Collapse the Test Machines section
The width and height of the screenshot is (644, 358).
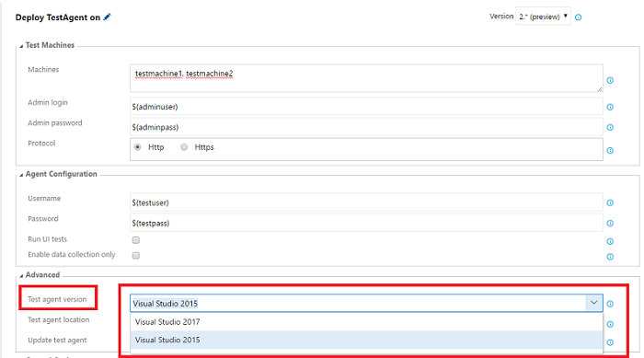tap(21, 46)
